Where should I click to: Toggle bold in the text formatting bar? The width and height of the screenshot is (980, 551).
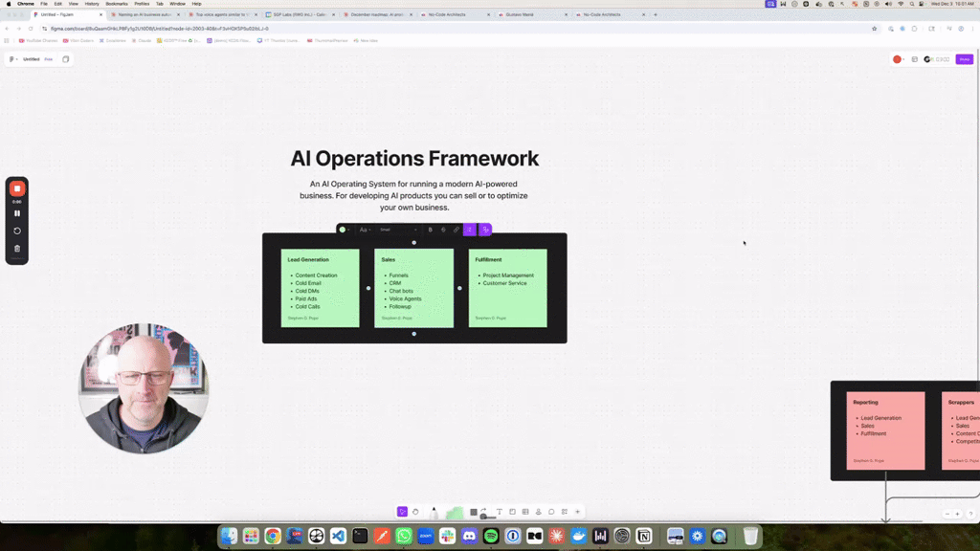(430, 230)
